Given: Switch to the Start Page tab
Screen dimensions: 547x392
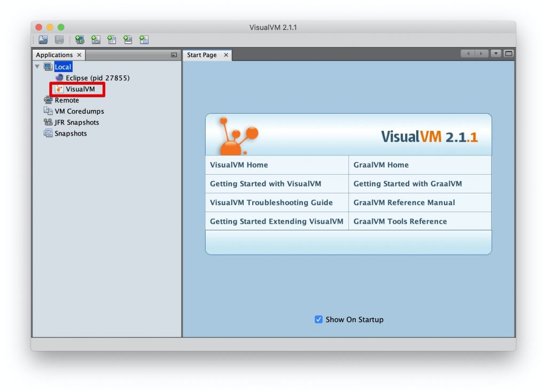Looking at the screenshot, I should click(203, 54).
